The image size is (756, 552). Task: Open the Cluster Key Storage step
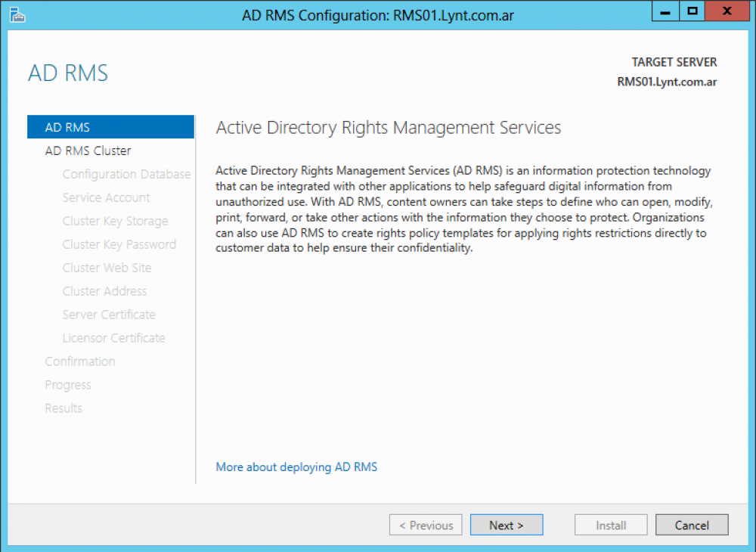pyautogui.click(x=115, y=221)
